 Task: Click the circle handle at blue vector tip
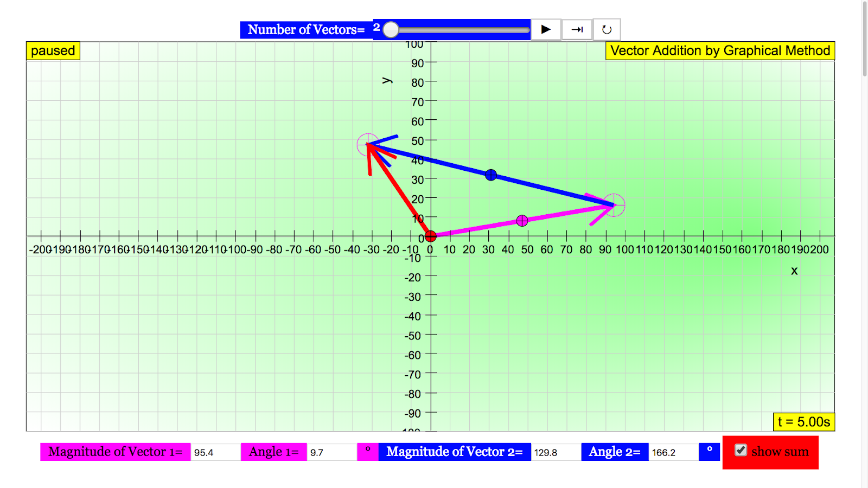pos(368,145)
